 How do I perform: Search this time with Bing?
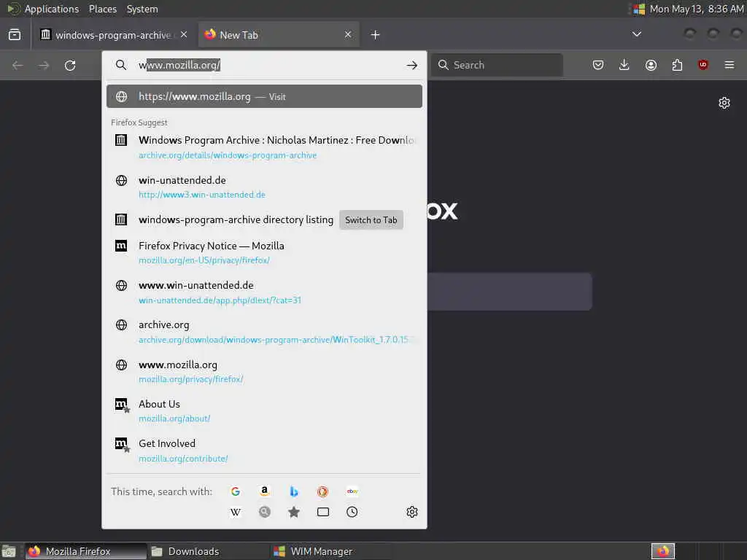point(294,491)
